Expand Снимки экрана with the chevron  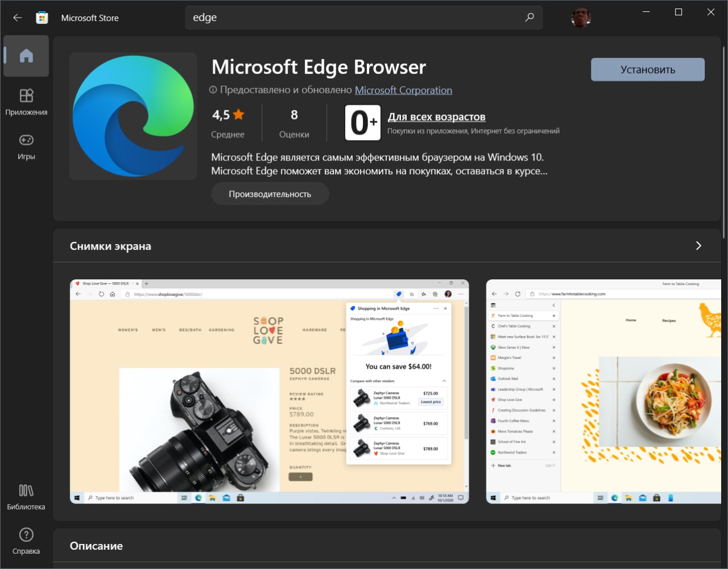pos(698,246)
